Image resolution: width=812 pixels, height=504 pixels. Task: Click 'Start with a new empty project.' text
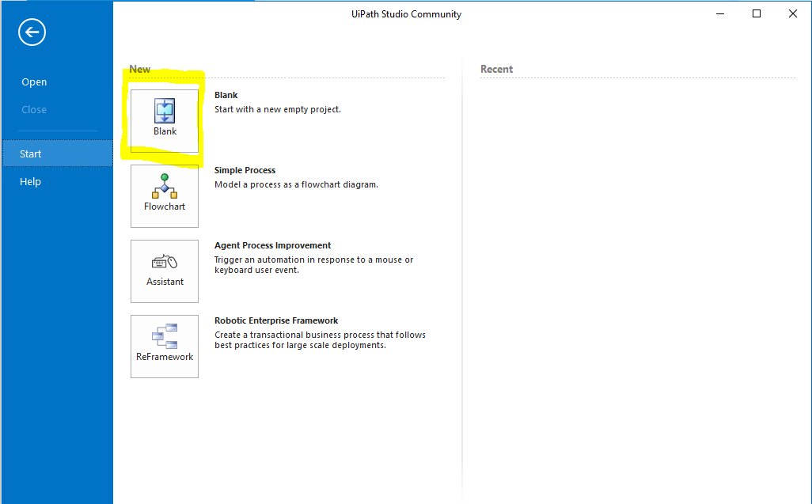pos(278,109)
